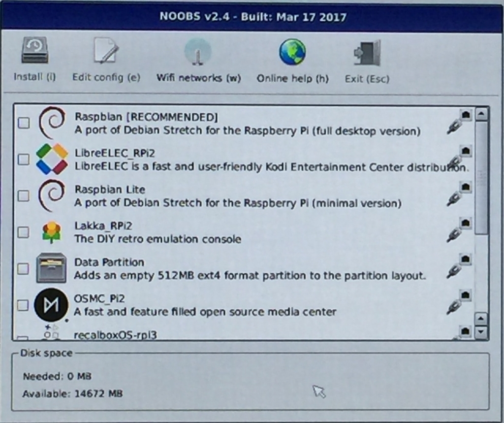Click the Wifi networks (w) label
Screen dimensions: 504x423
199,78
